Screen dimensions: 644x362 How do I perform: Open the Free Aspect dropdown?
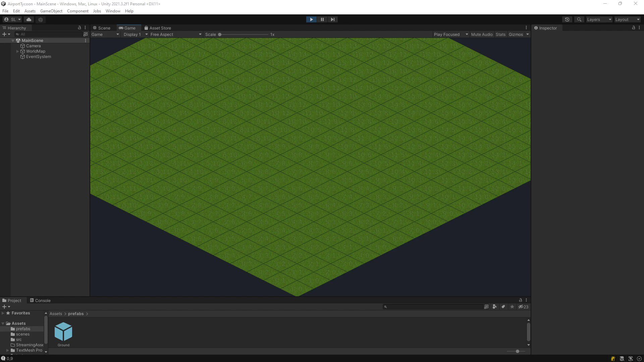174,34
